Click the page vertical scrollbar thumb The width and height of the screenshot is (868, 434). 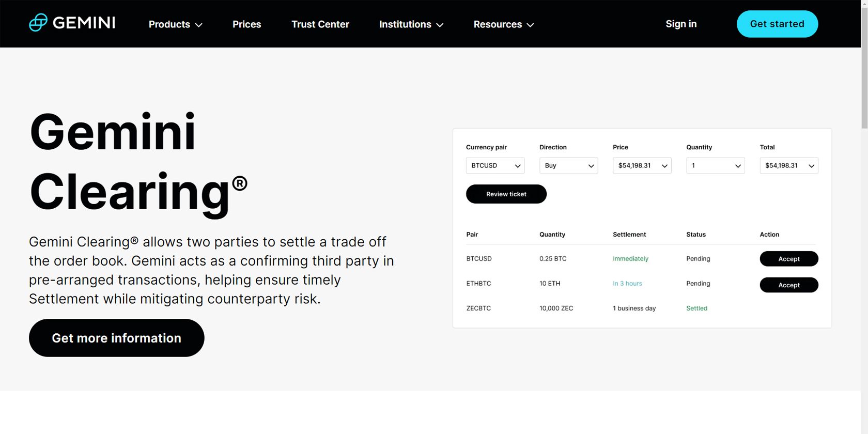tap(864, 65)
